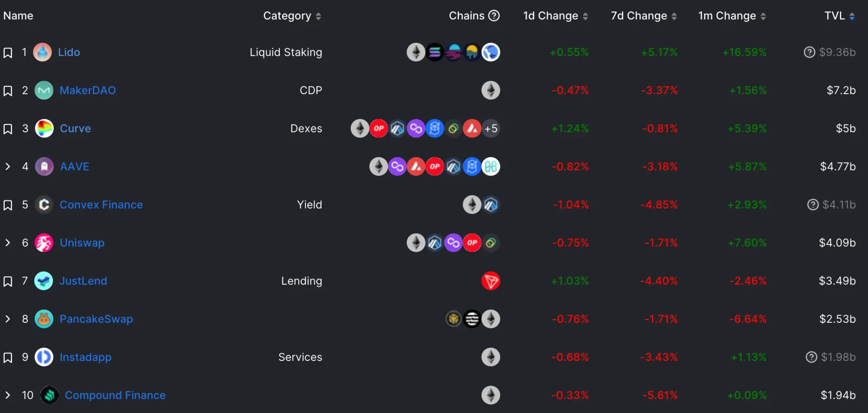Click the Chains help question mark icon

(x=494, y=16)
